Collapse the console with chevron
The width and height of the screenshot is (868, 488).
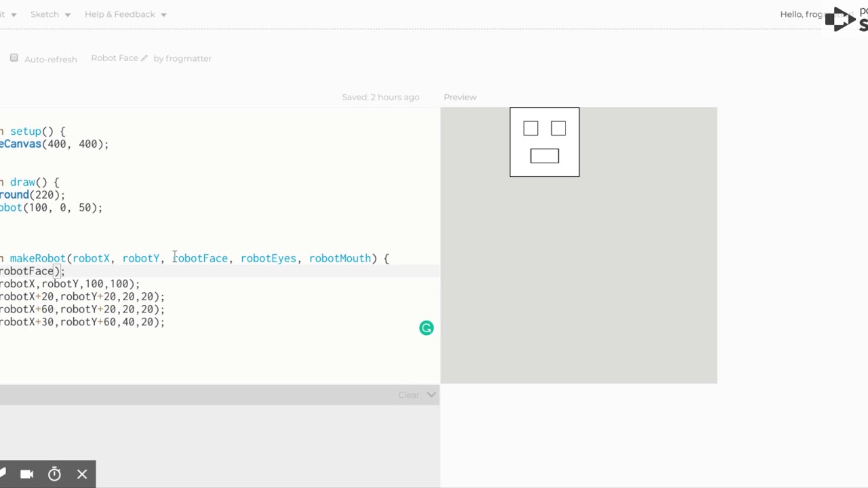[x=431, y=394]
